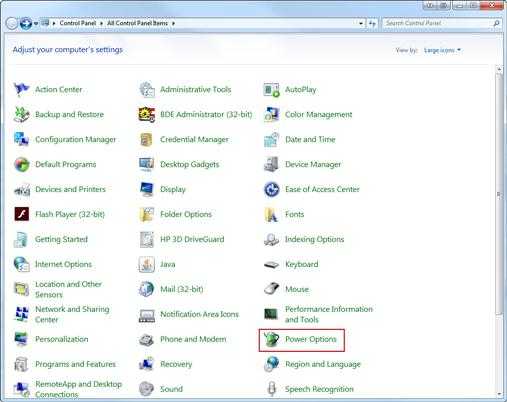This screenshot has width=507, height=402.
Task: Open RemoteApp and Desktop Connections link
Action: pyautogui.click(x=78, y=389)
